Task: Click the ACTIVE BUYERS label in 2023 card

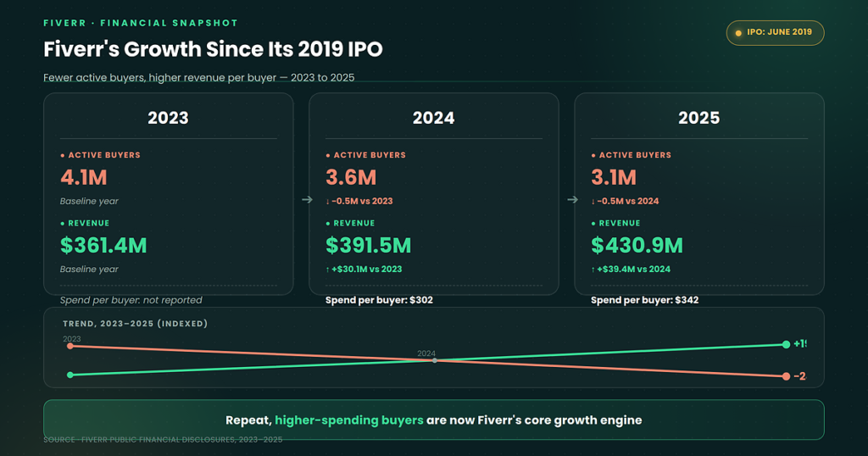Action: 100,155
